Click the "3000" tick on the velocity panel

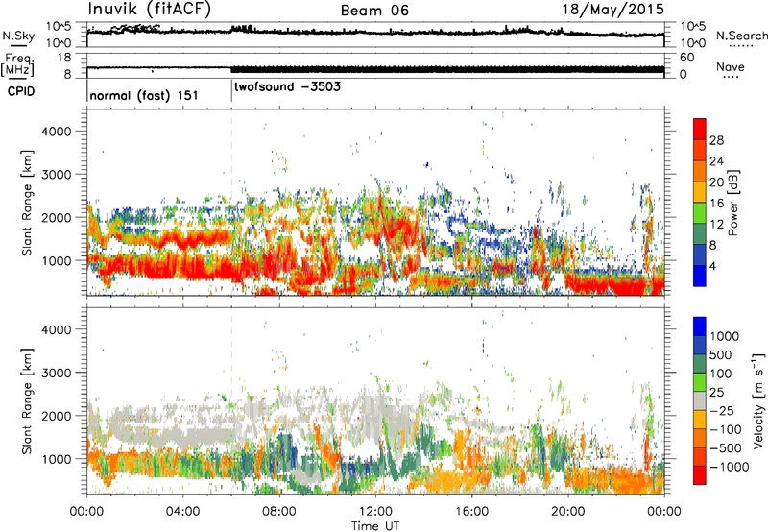click(x=57, y=373)
